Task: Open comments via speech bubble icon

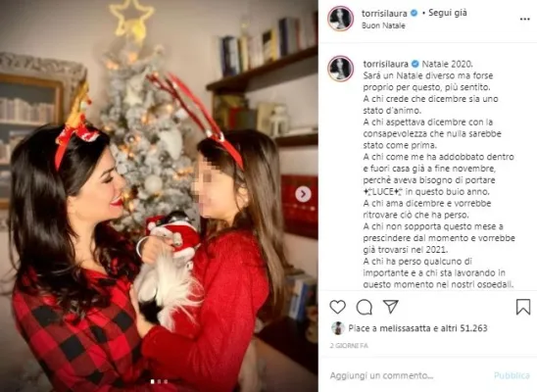Action: pyautogui.click(x=365, y=307)
